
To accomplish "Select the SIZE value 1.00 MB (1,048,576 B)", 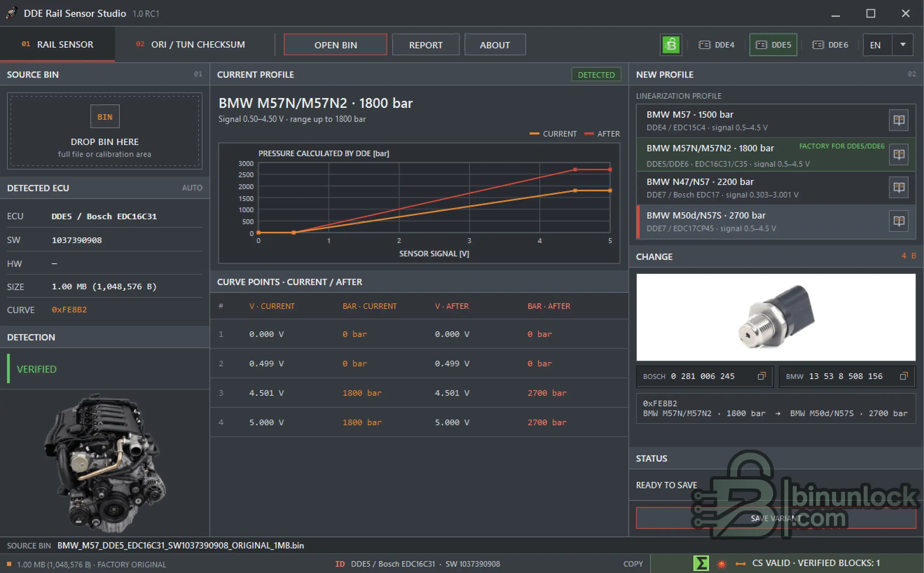I will [x=104, y=286].
